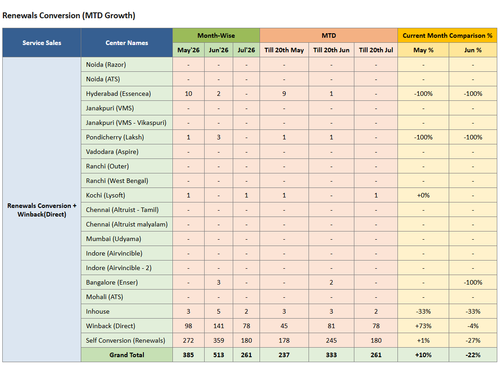
Task: Click the 'Mumbai (Udyama)' center name
Action: coord(113,239)
